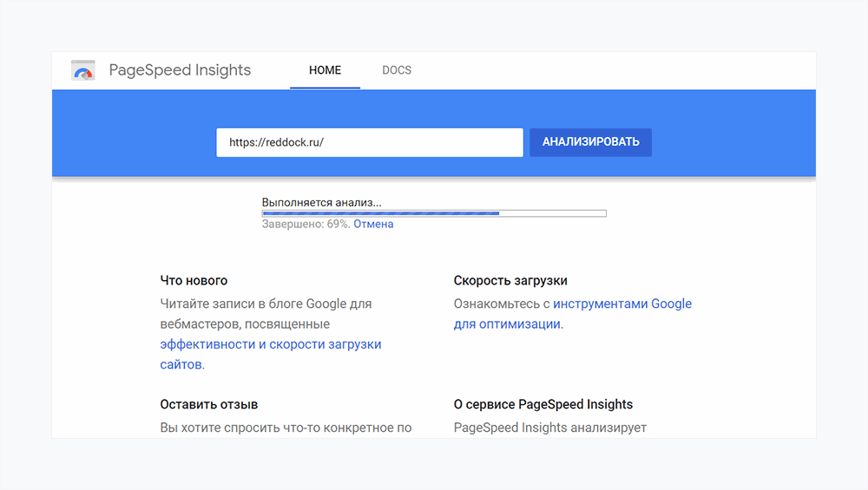This screenshot has height=490, width=868.
Task: Click the Что нового heading
Action: [x=194, y=281]
